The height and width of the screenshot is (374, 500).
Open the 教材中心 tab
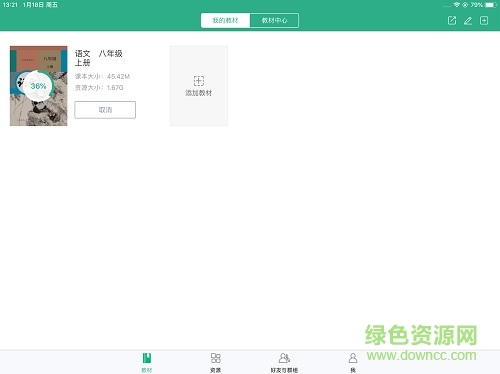274,20
